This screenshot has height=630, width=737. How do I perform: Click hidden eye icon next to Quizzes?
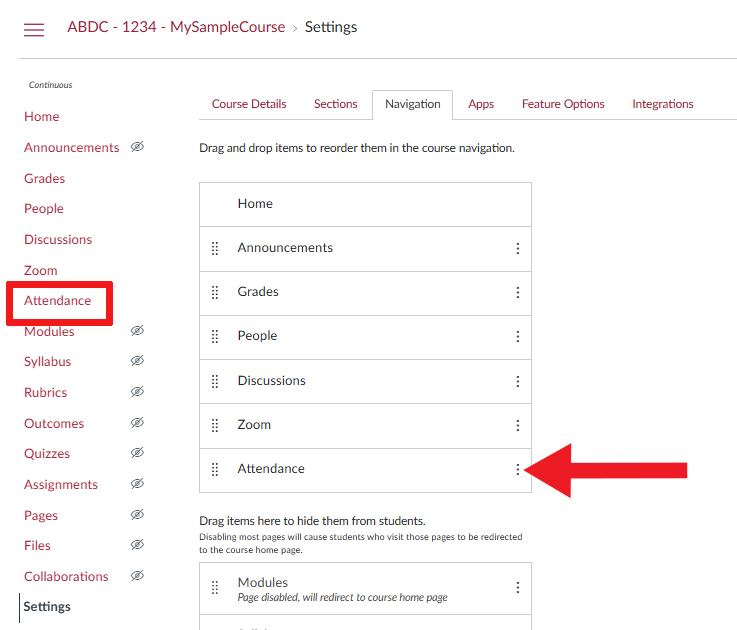(x=137, y=453)
